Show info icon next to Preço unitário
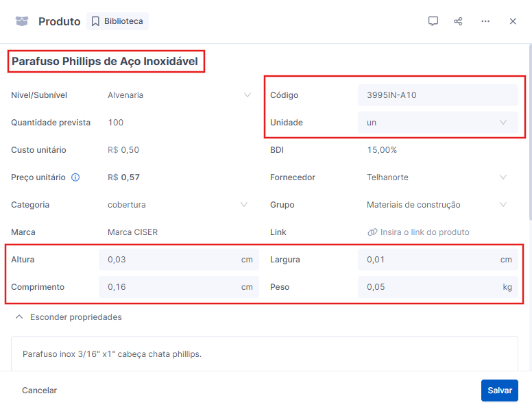The height and width of the screenshot is (409, 532). [x=75, y=177]
